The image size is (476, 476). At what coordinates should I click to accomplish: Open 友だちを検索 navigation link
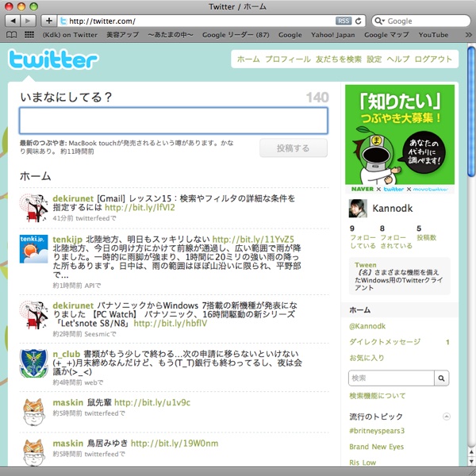(339, 59)
